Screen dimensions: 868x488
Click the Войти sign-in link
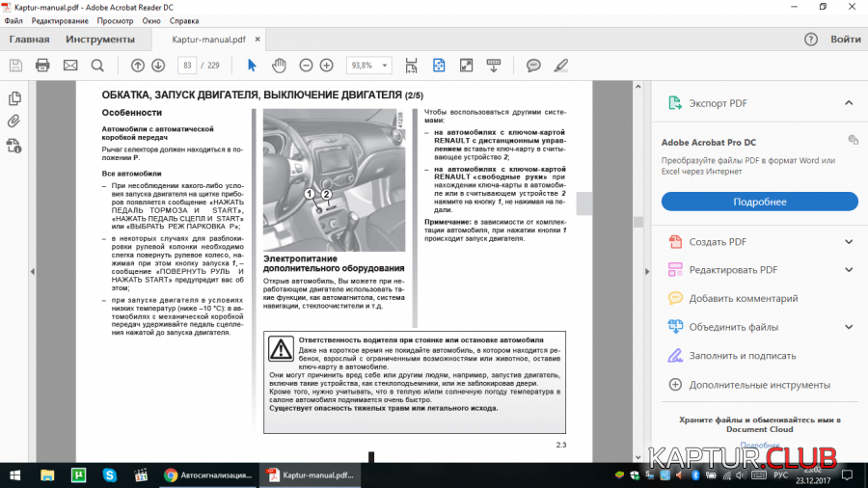pyautogui.click(x=845, y=40)
